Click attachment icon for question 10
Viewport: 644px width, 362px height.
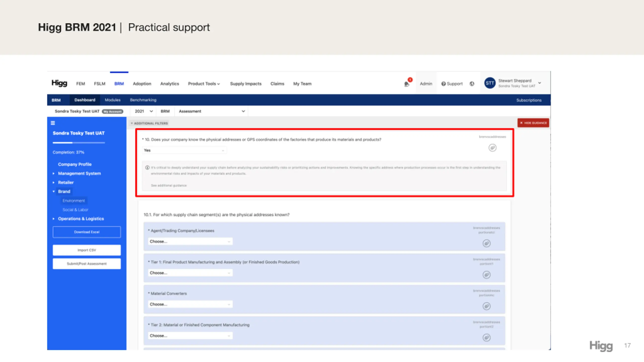[x=492, y=148]
